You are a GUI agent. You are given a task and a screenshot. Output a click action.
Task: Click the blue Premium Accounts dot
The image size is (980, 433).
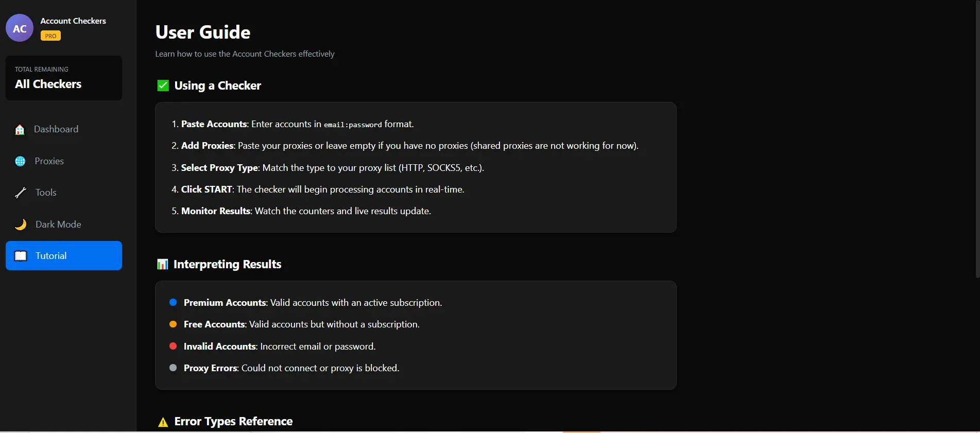[173, 302]
